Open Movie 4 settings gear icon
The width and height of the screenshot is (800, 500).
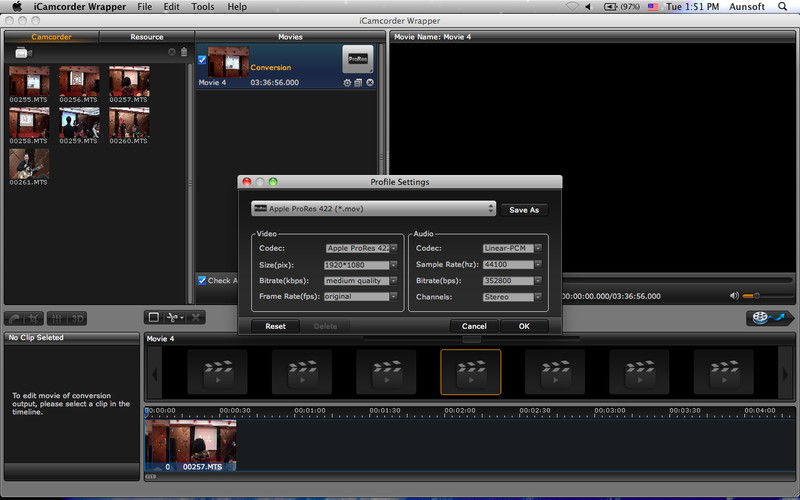pos(347,83)
